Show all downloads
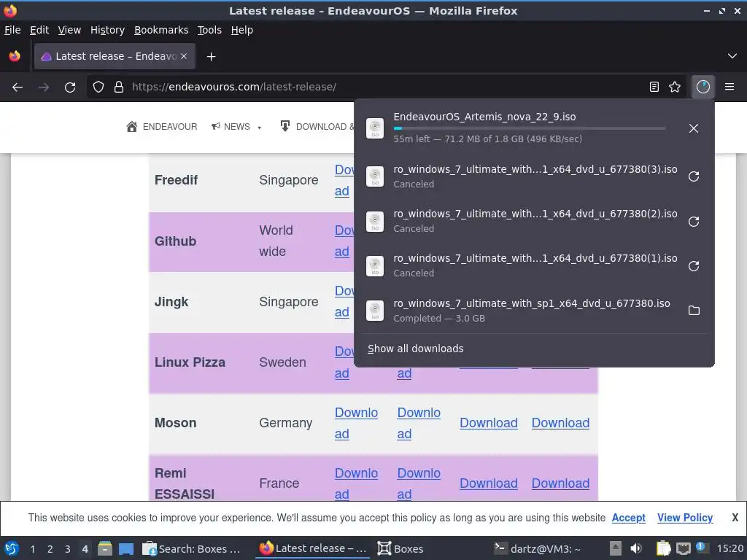 pyautogui.click(x=415, y=349)
